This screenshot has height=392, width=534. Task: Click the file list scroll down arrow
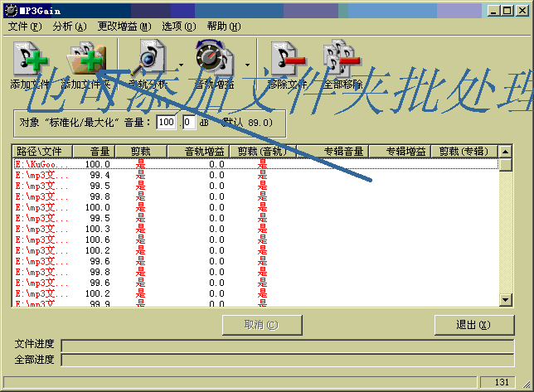click(506, 300)
